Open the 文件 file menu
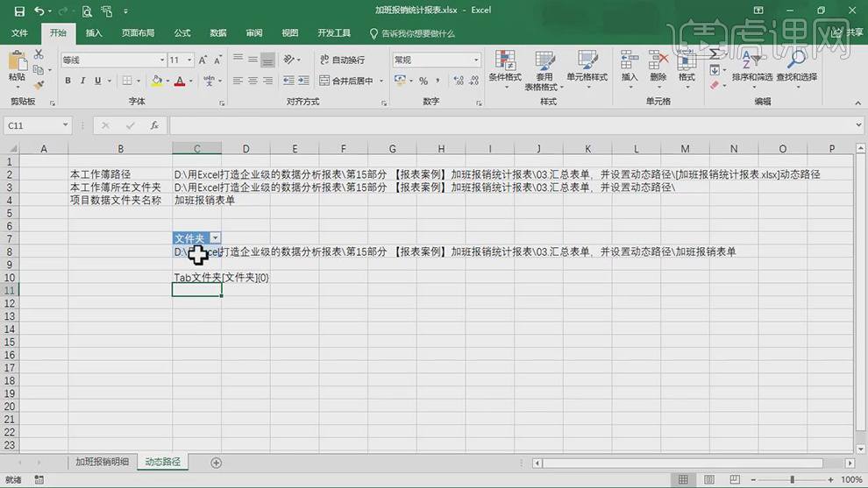 (19, 33)
